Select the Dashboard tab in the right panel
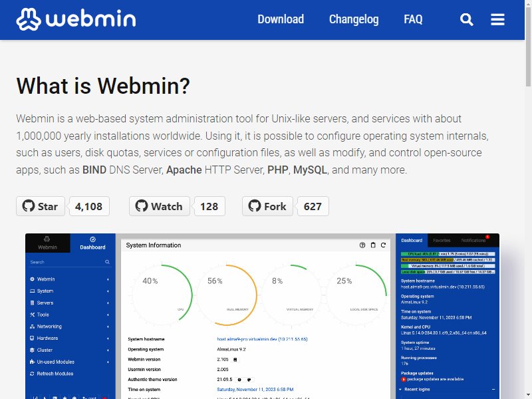Viewport: 532px width, 399px height. pos(412,240)
